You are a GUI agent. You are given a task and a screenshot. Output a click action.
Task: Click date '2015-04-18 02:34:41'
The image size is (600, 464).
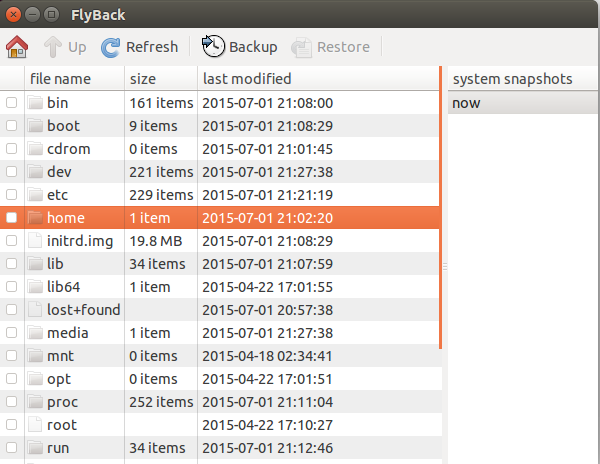267,356
